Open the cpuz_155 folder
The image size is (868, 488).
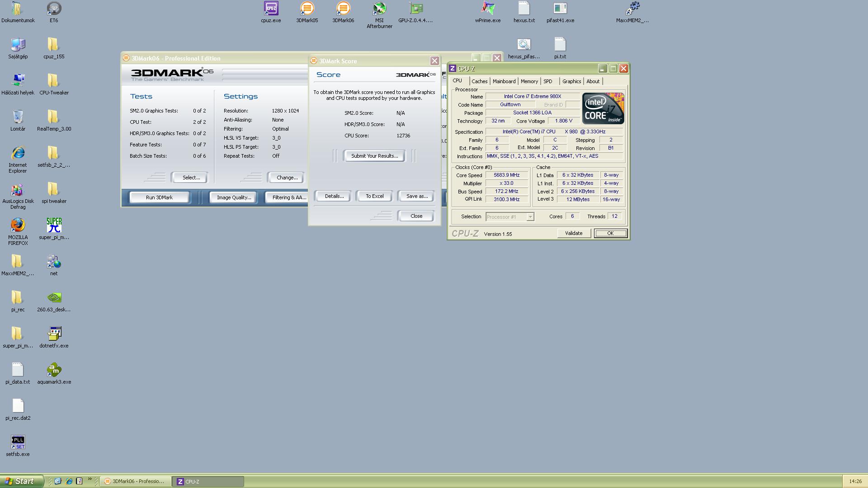pos(54,48)
